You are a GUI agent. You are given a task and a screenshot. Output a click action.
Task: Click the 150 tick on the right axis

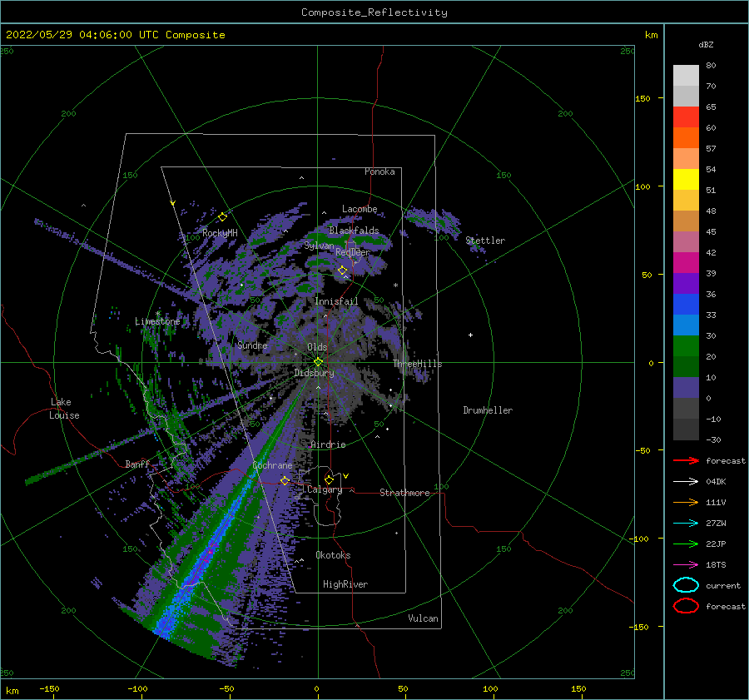point(642,98)
